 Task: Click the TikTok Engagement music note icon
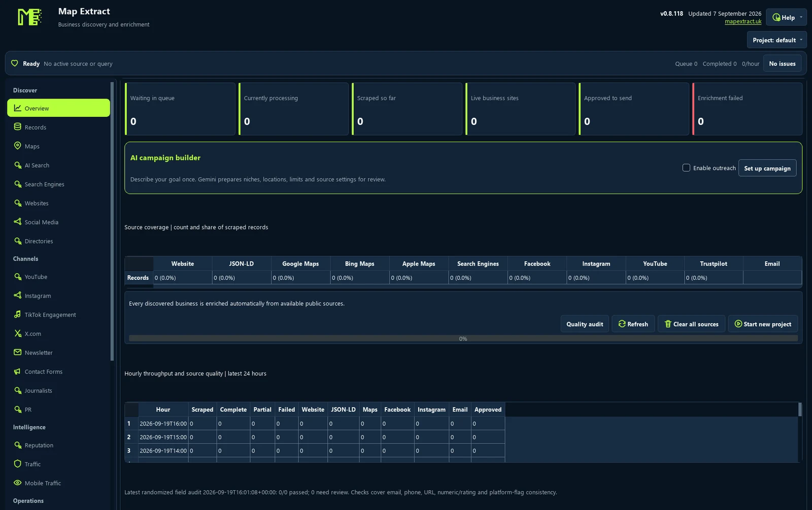pos(17,314)
